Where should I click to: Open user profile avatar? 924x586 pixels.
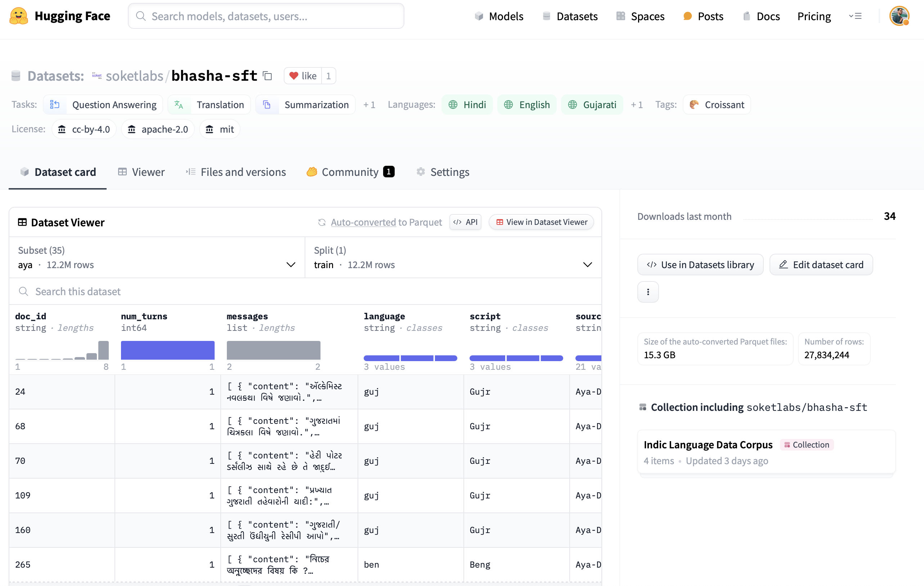(x=899, y=16)
